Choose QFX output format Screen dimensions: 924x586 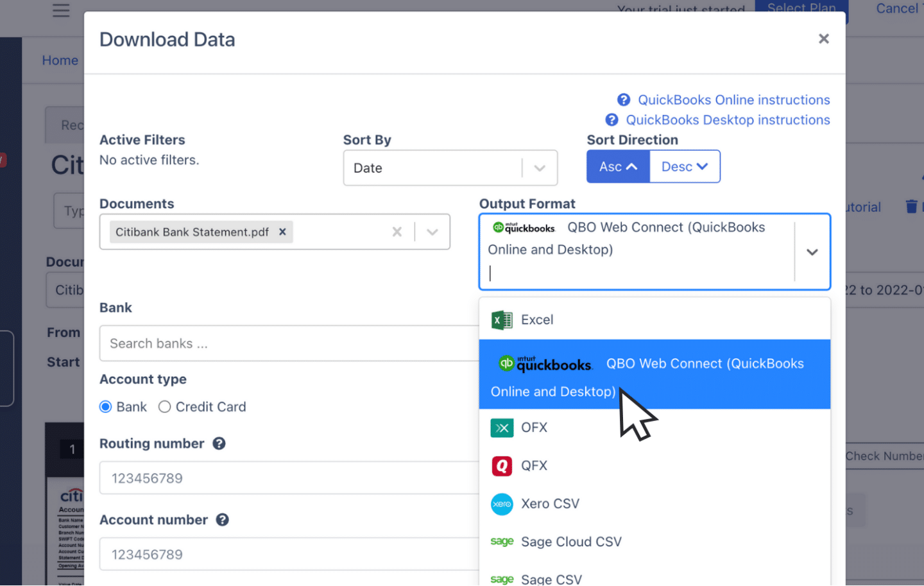[x=654, y=465]
